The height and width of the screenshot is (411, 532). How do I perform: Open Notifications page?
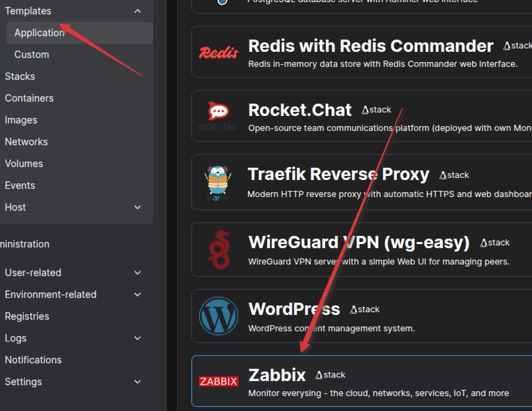(33, 360)
